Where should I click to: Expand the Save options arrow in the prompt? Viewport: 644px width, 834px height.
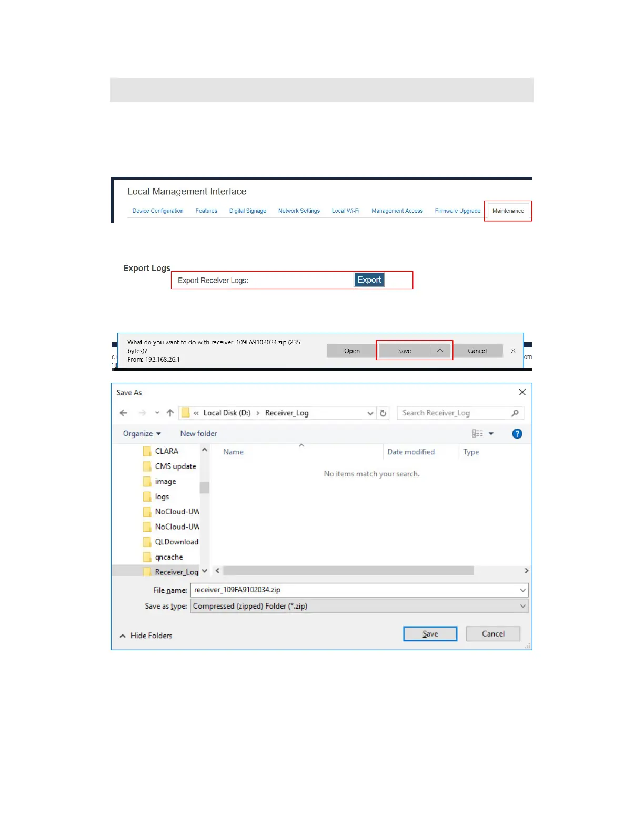tap(440, 351)
